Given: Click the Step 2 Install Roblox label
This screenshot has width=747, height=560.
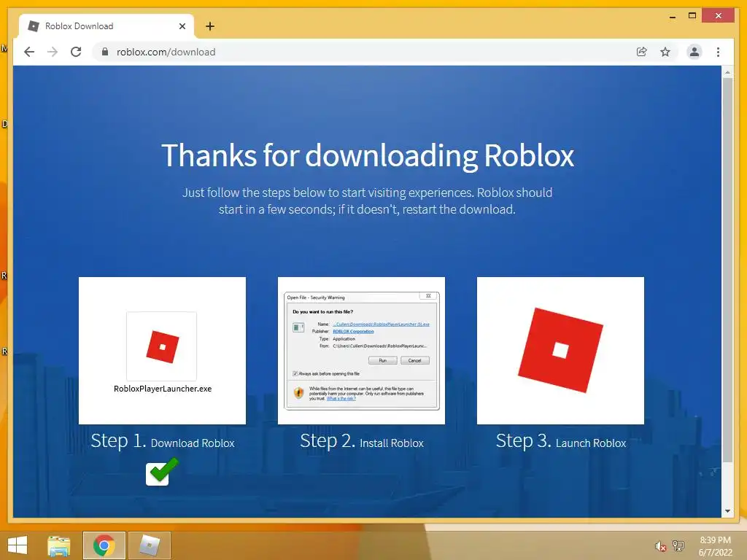Looking at the screenshot, I should 362,441.
